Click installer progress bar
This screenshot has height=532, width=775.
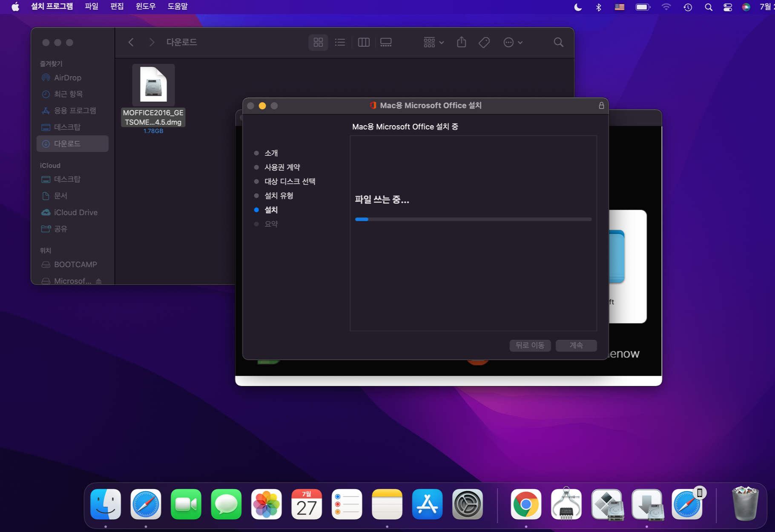pos(473,220)
